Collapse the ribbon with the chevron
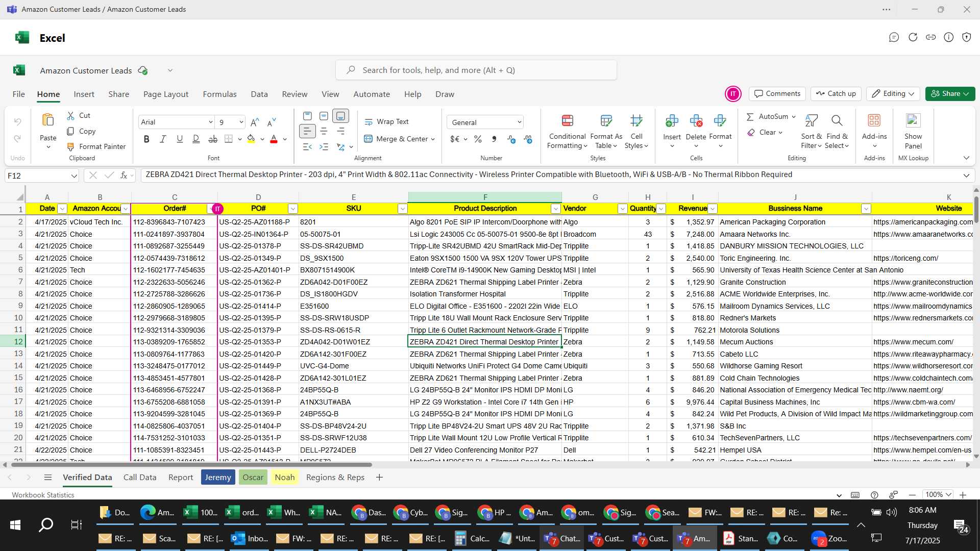The height and width of the screenshot is (551, 980). coord(966,158)
